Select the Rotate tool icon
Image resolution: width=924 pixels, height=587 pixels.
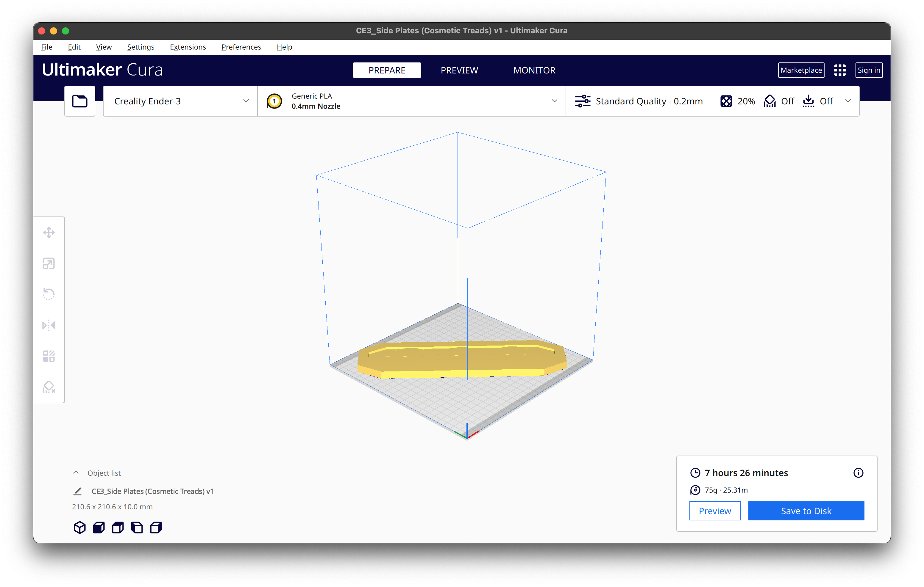(x=49, y=294)
